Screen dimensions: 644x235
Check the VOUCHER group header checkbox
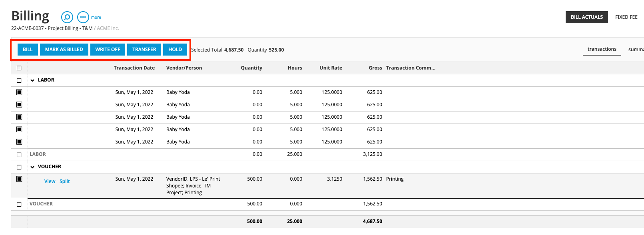click(19, 167)
